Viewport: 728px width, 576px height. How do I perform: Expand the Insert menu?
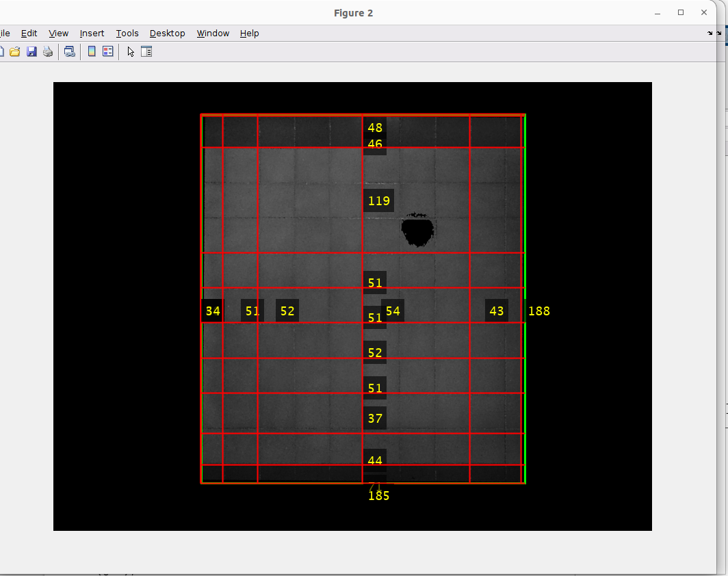click(x=92, y=33)
